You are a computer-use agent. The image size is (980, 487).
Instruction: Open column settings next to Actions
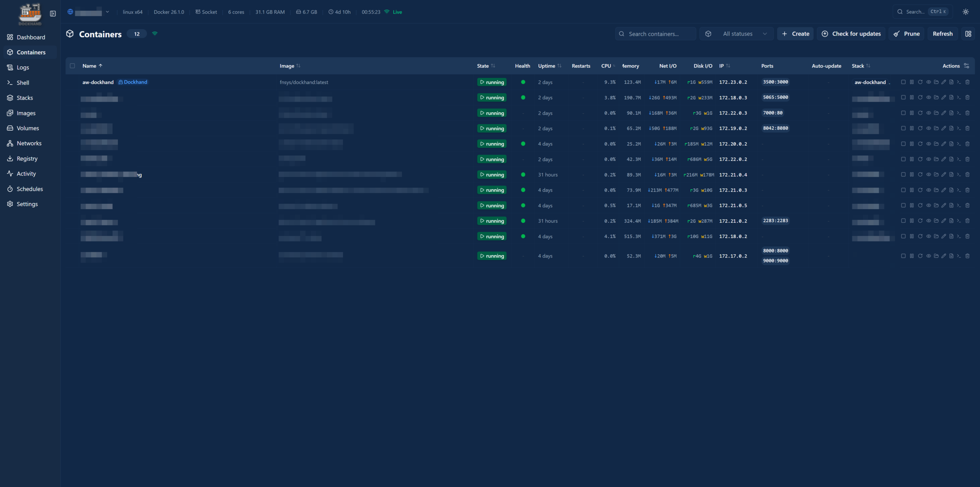pyautogui.click(x=967, y=66)
